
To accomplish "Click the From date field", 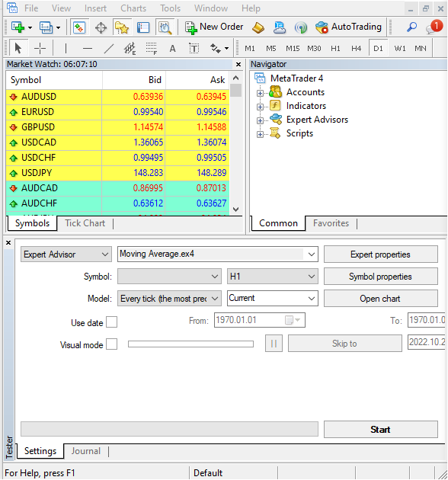I will tap(260, 320).
